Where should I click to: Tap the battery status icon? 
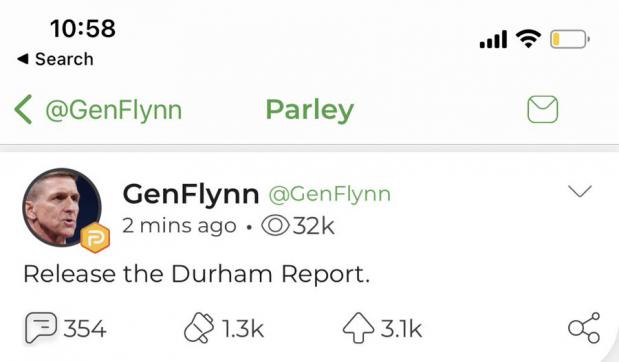pos(570,39)
